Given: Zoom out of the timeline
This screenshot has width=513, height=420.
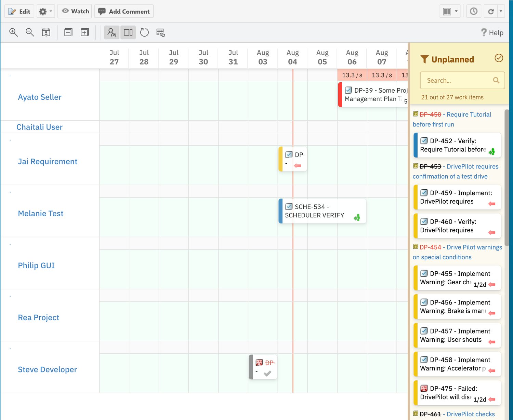Looking at the screenshot, I should click(x=30, y=32).
